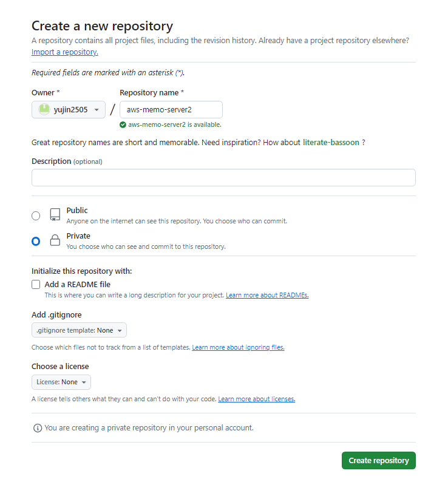Viewport: 448px width, 482px height.
Task: Click the Private lock icon
Action: (55, 240)
